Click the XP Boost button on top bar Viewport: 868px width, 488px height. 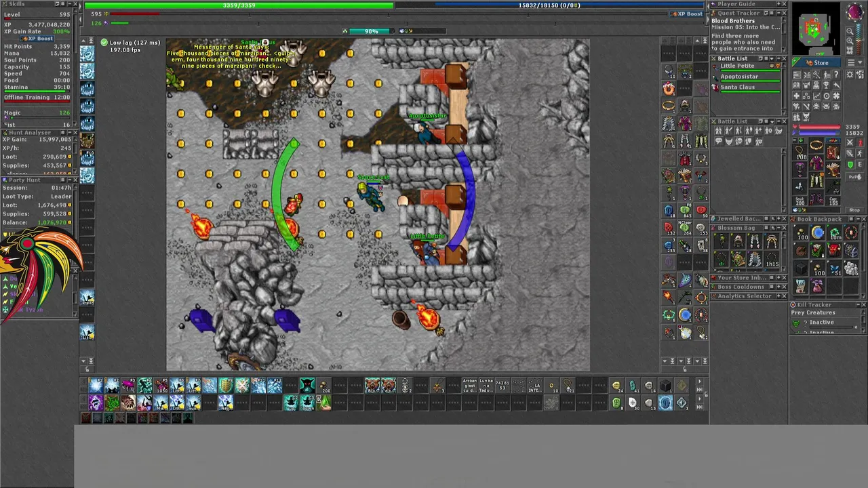pyautogui.click(x=688, y=14)
